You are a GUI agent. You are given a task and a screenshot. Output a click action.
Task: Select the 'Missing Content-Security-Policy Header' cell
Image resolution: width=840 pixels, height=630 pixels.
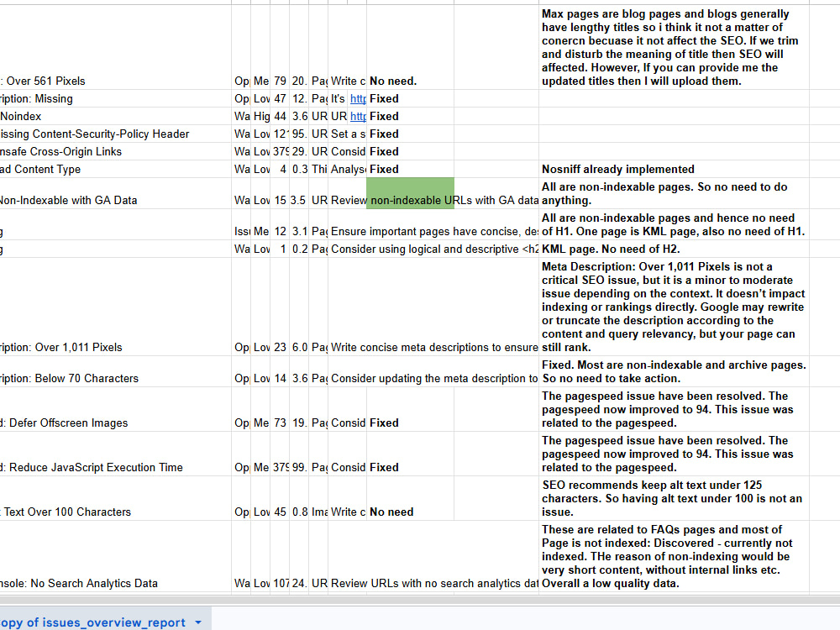tap(116, 134)
